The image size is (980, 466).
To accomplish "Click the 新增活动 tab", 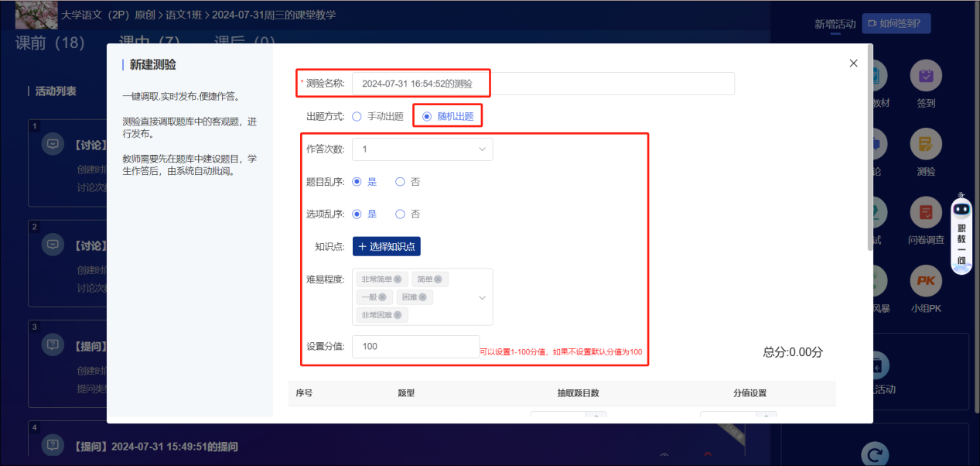I will coord(835,24).
